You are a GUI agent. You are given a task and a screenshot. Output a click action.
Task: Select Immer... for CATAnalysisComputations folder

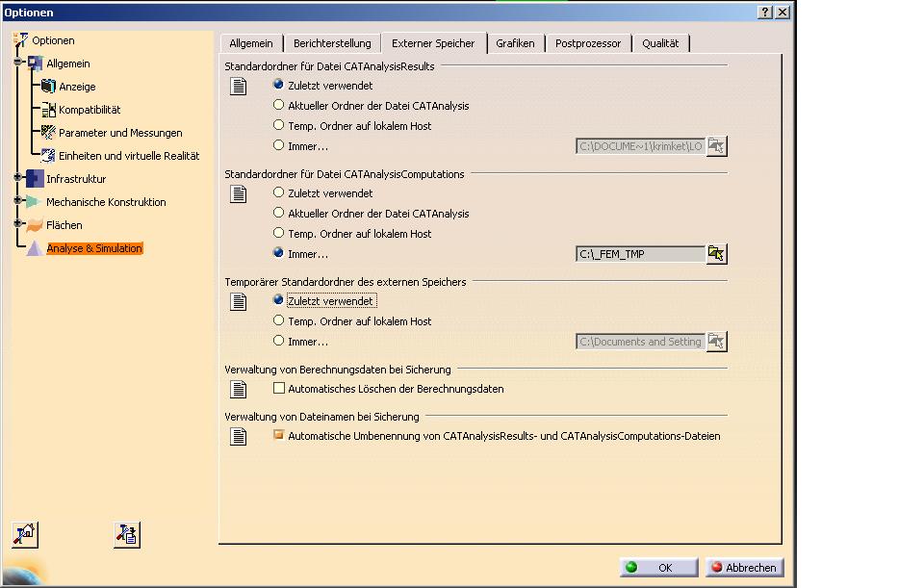pos(279,253)
